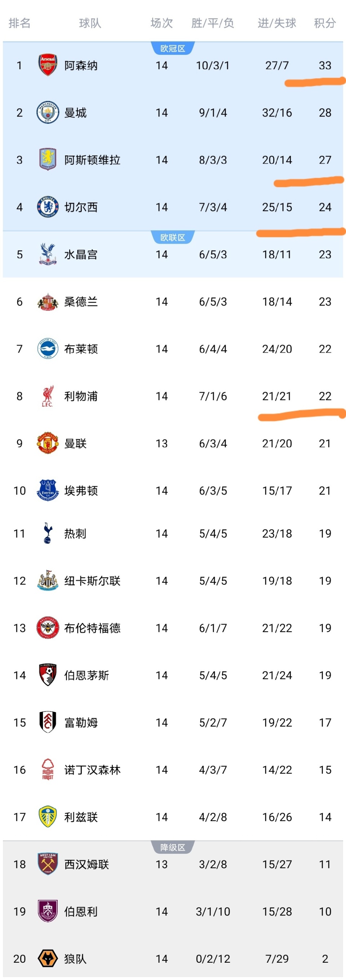The image size is (346, 980).
Task: Click the Nottingham Forest tree logo
Action: [x=48, y=770]
